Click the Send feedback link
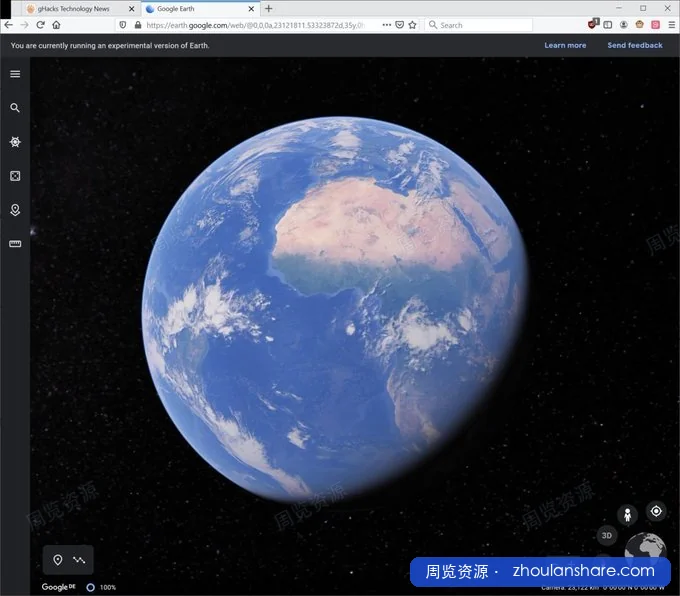The image size is (680, 596). coord(635,45)
